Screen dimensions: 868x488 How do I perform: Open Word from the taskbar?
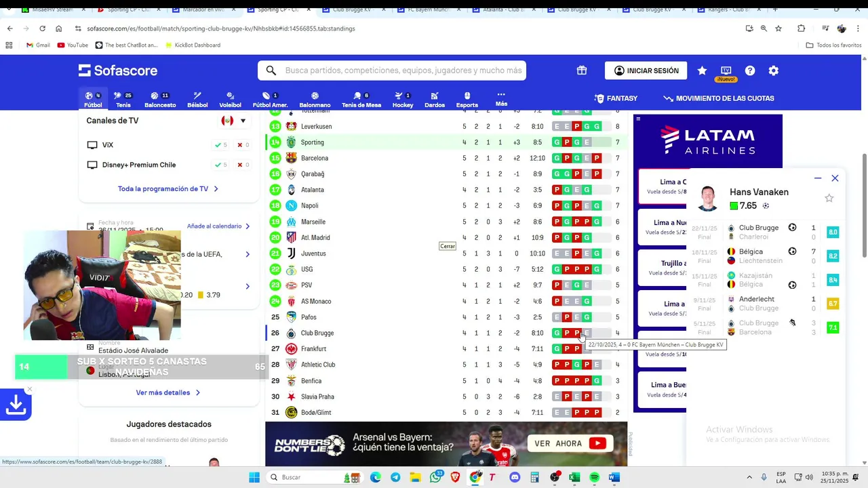[614, 477]
